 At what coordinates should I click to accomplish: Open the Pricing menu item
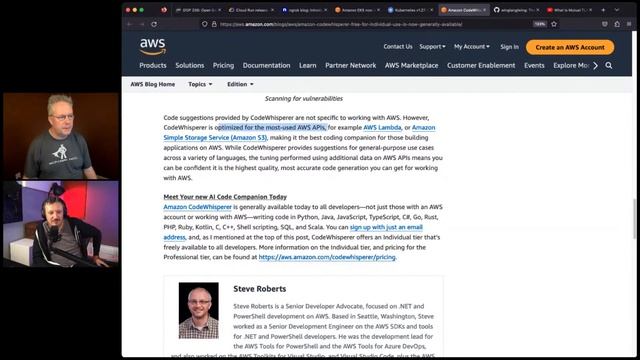[223, 65]
